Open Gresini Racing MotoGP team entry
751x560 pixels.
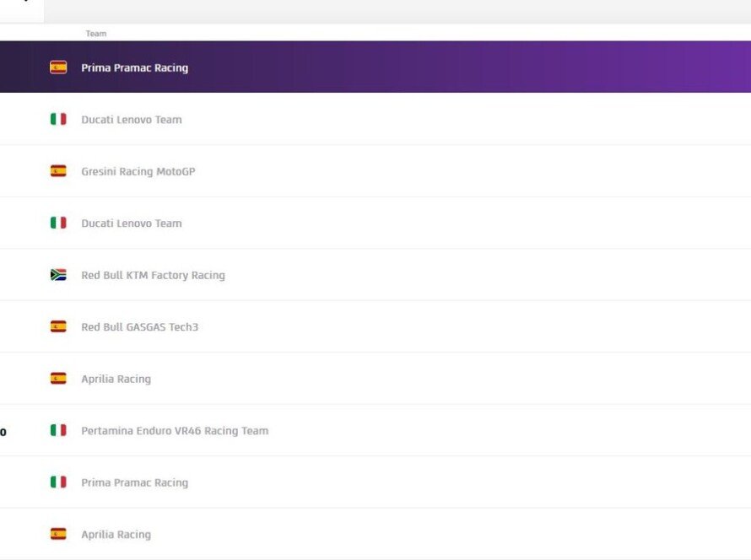pyautogui.click(x=138, y=171)
